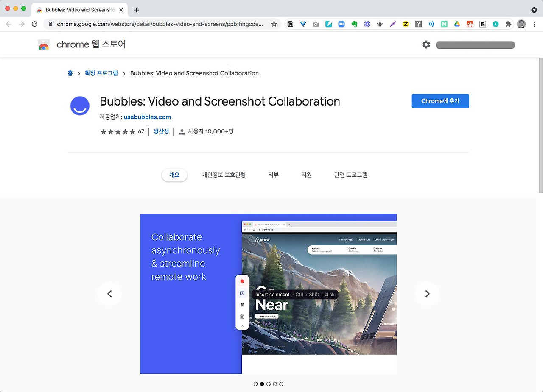Viewport: 543px width, 392px height.
Task: Click the green N extension icon
Action: pos(444,24)
